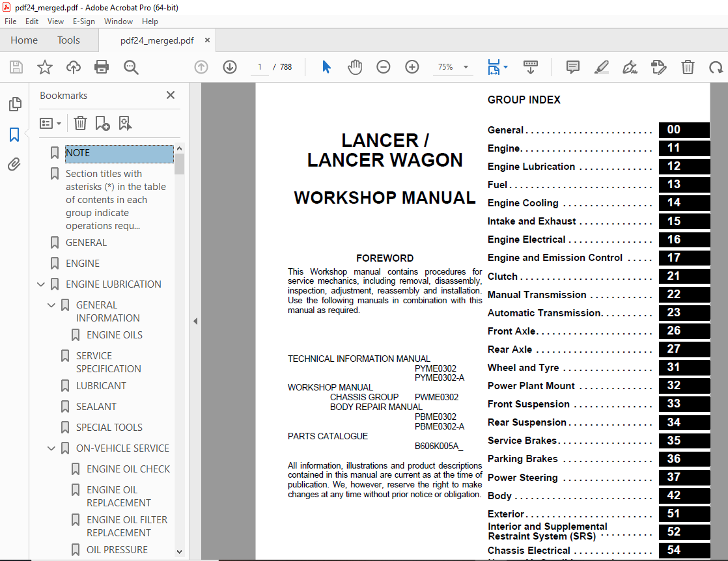Image resolution: width=728 pixels, height=561 pixels.
Task: Open fit page options dropdown arrow
Action: click(505, 67)
